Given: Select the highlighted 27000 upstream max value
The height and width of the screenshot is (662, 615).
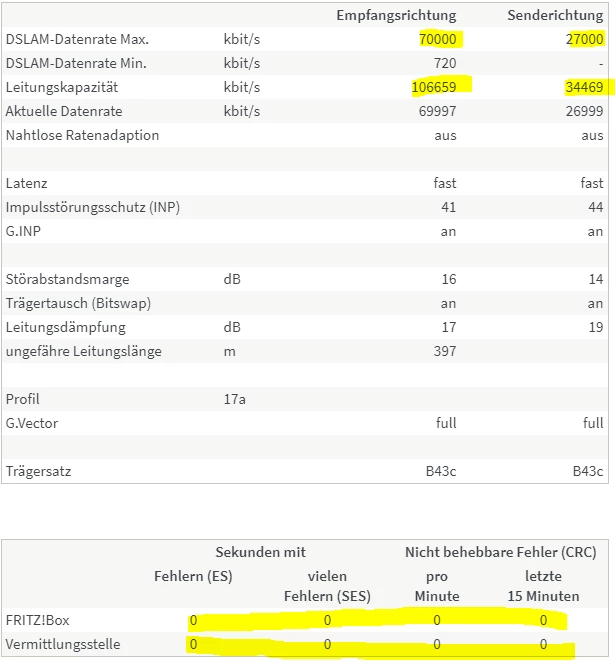Looking at the screenshot, I should [x=584, y=39].
